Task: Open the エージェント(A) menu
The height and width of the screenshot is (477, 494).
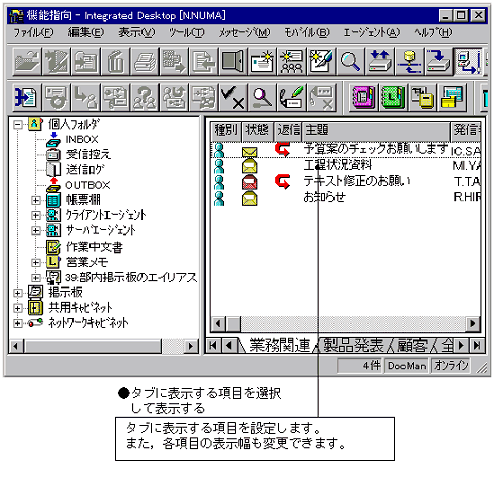Action: (371, 33)
